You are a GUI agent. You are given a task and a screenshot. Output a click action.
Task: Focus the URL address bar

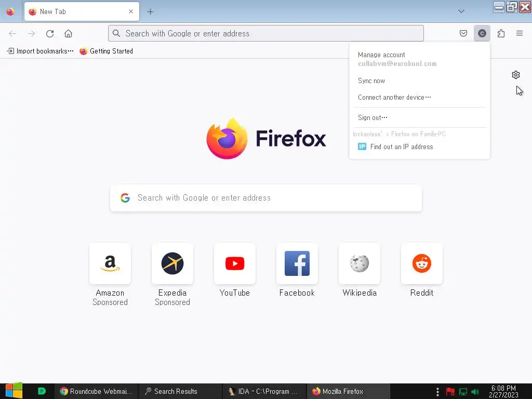click(265, 33)
